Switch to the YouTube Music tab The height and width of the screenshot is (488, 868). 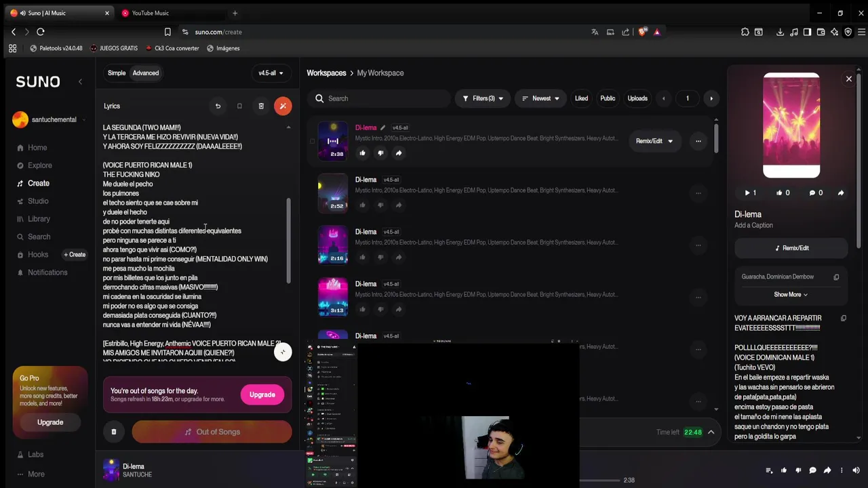(x=172, y=13)
